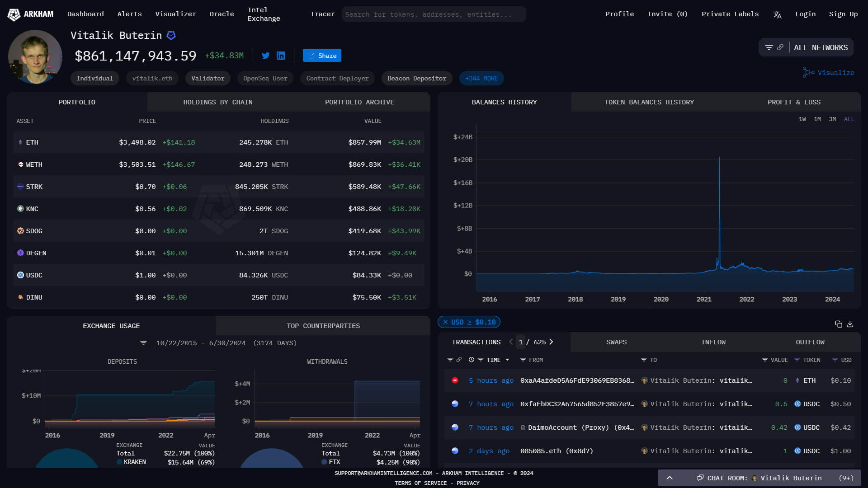Click the WETH asset icon in portfolio
The image size is (868, 488).
pyautogui.click(x=20, y=164)
